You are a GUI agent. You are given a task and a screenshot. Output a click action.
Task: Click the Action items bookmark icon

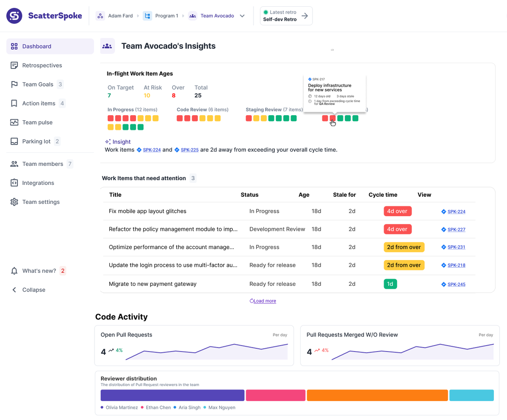(x=14, y=103)
